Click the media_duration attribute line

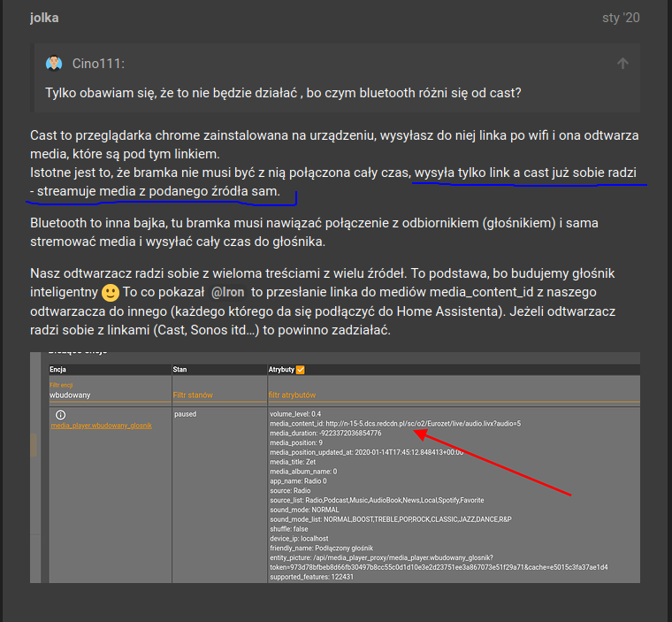tap(325, 434)
